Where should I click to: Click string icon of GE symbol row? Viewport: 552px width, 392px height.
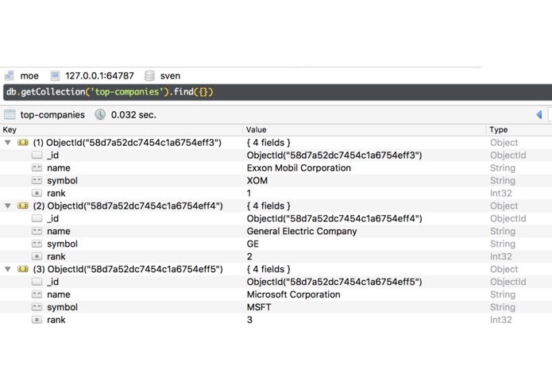[37, 244]
